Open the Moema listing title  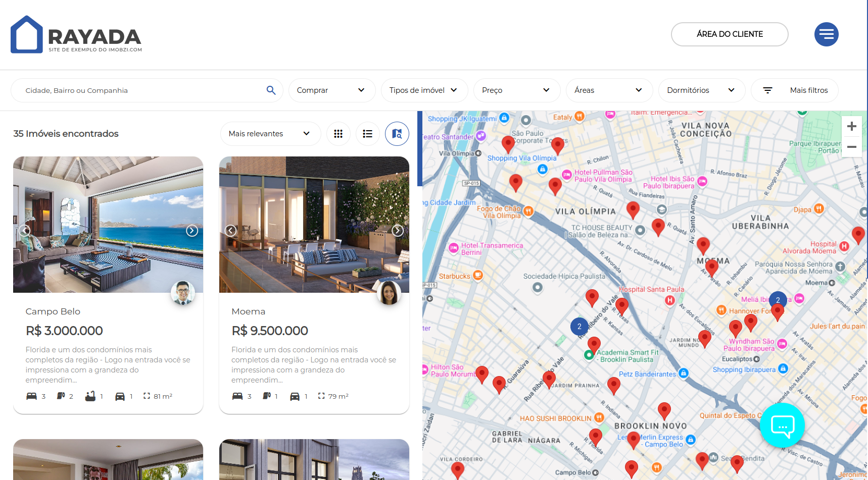tap(248, 311)
